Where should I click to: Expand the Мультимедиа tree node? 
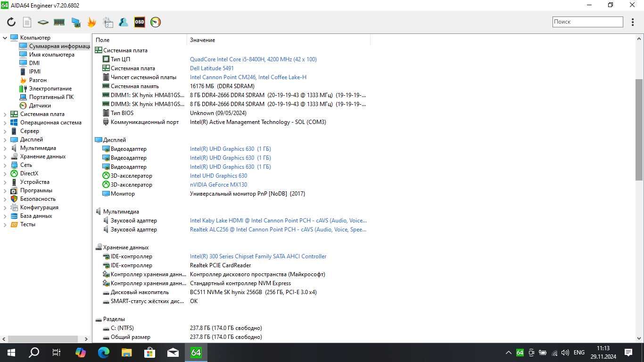[5, 148]
